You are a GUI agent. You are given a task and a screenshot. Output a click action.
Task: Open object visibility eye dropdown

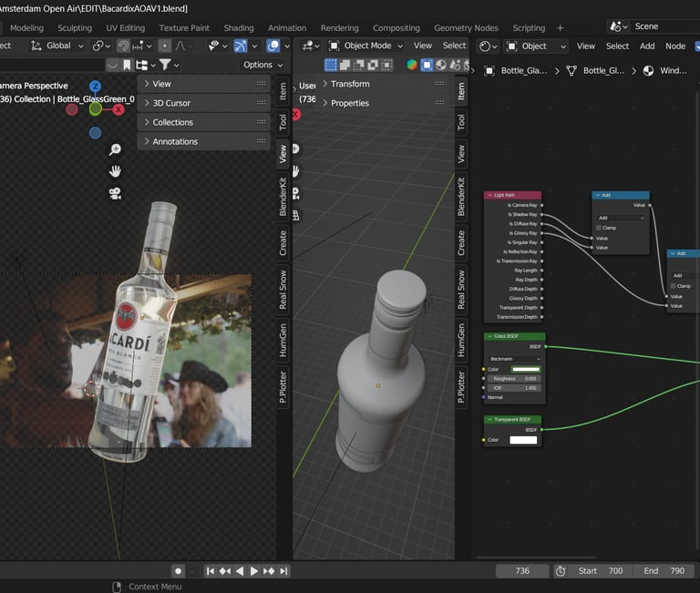pos(218,46)
